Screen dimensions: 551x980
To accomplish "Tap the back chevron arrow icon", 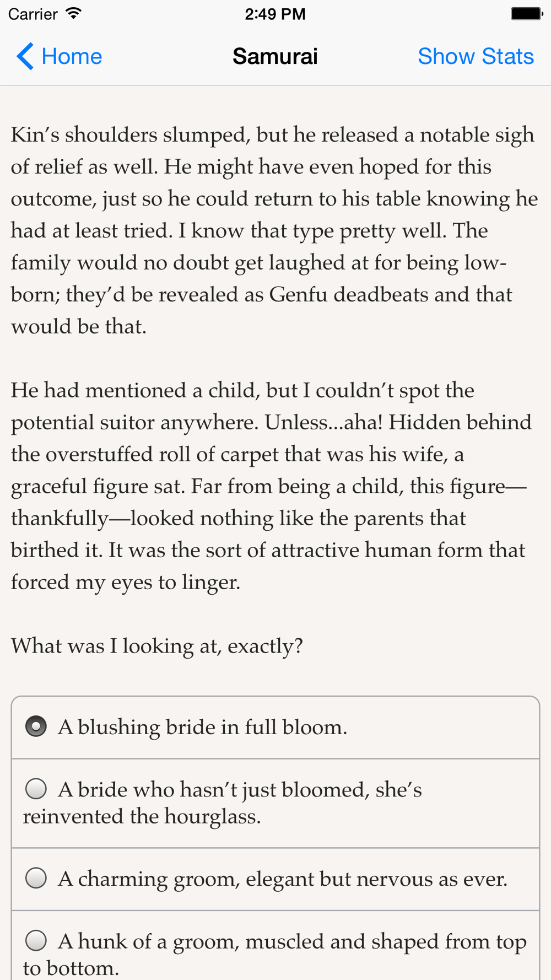I will tap(25, 56).
